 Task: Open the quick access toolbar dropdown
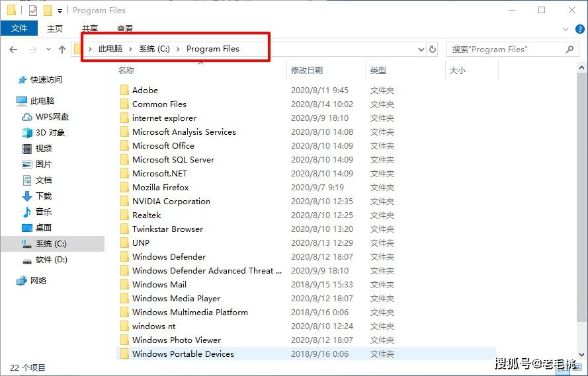click(x=60, y=11)
